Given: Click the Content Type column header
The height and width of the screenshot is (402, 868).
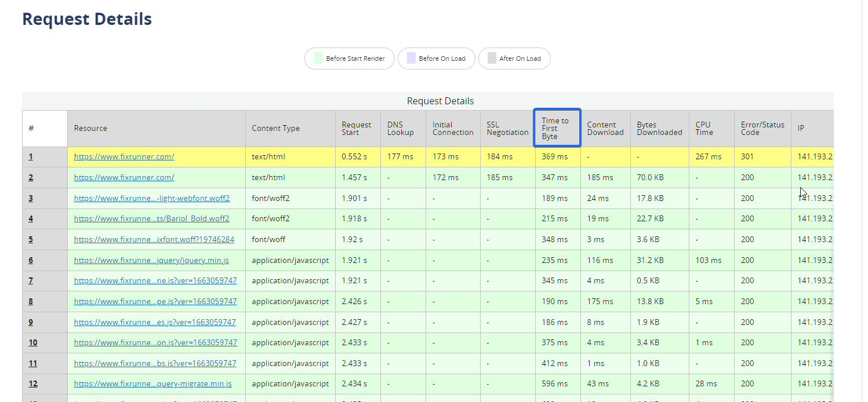Looking at the screenshot, I should [290, 128].
